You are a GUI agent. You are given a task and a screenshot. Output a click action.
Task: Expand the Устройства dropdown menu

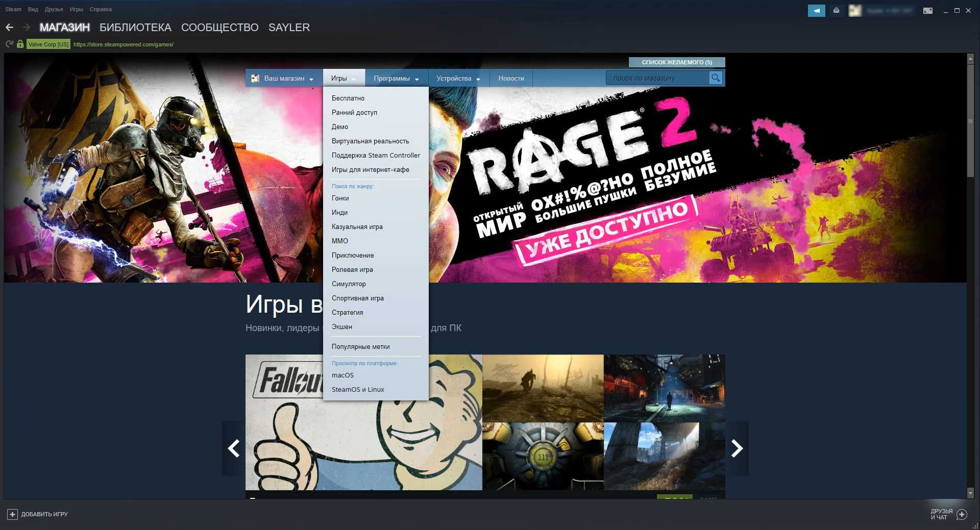coord(458,78)
